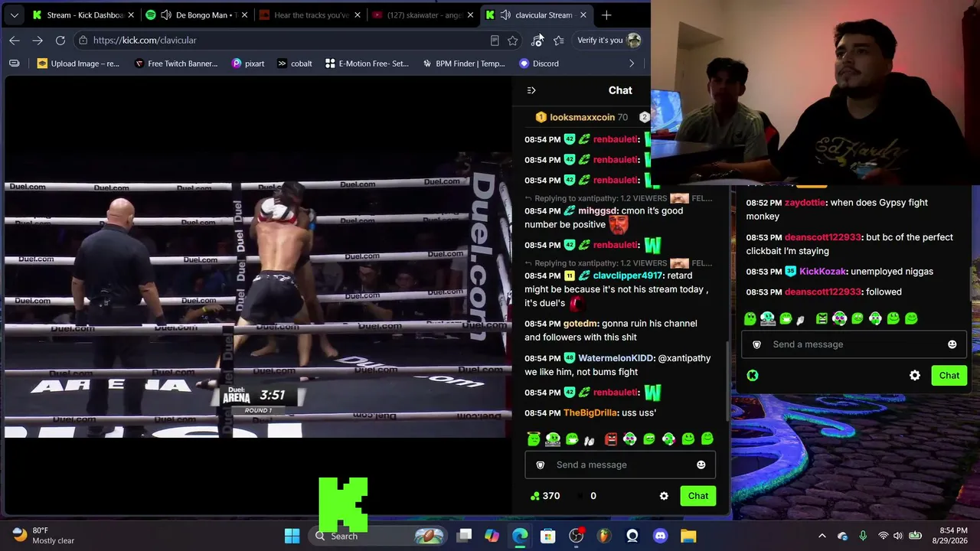Go forward with the browser forward arrow
The height and width of the screenshot is (551, 980).
click(x=38, y=40)
